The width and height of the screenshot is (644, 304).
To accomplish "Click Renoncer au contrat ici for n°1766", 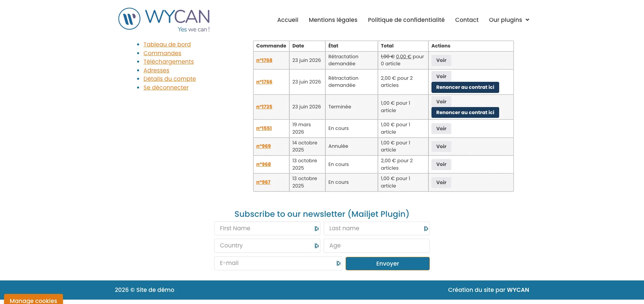I will tap(465, 87).
